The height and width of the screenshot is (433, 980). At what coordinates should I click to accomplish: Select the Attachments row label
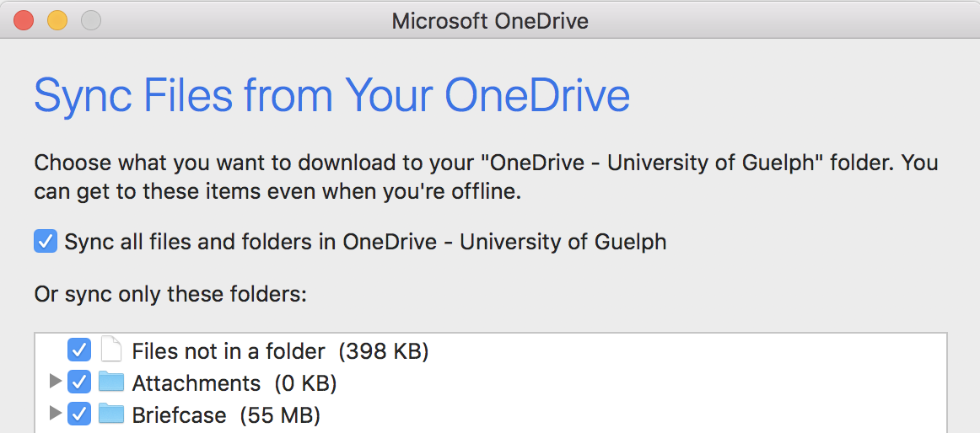coord(196,383)
